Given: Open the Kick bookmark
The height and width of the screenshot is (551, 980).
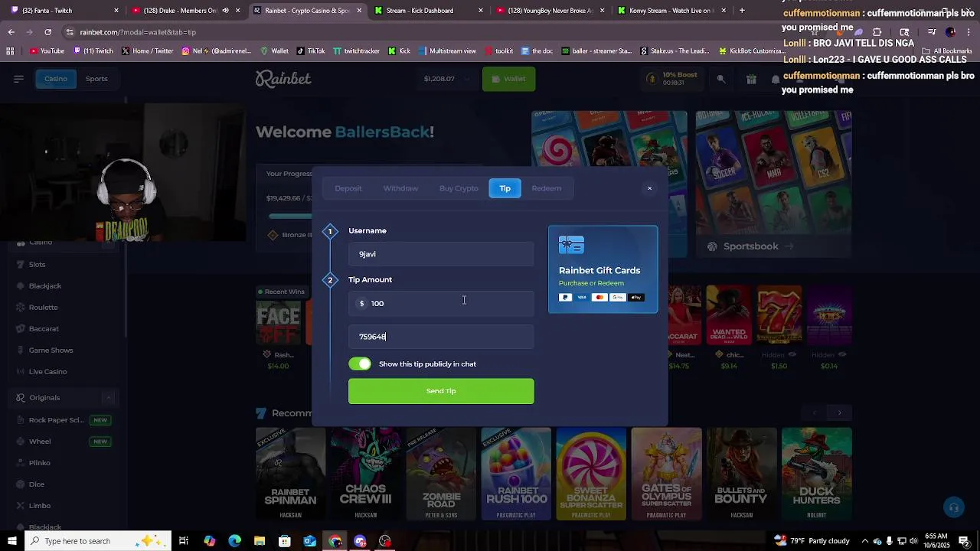Looking at the screenshot, I should tap(399, 51).
